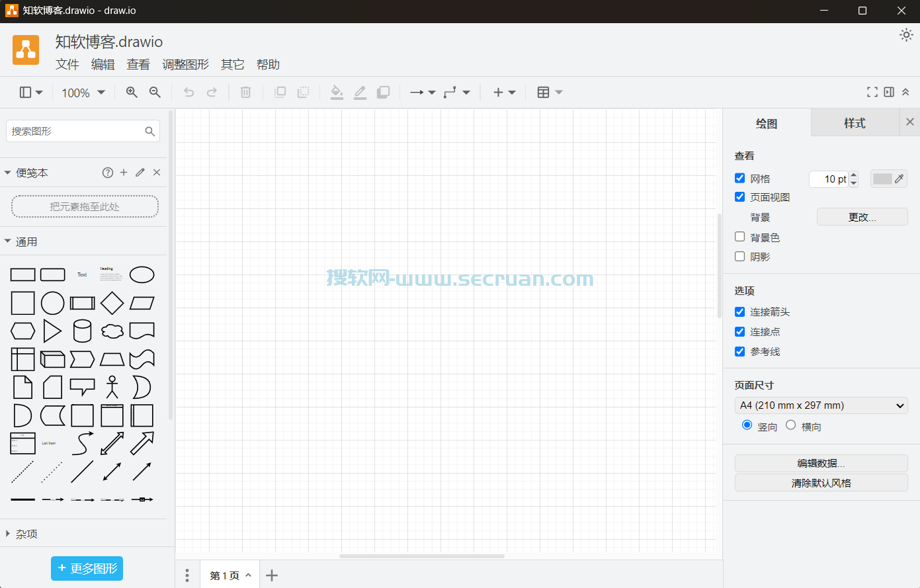Click the 更改... background button
This screenshot has height=588, width=920.
point(862,217)
